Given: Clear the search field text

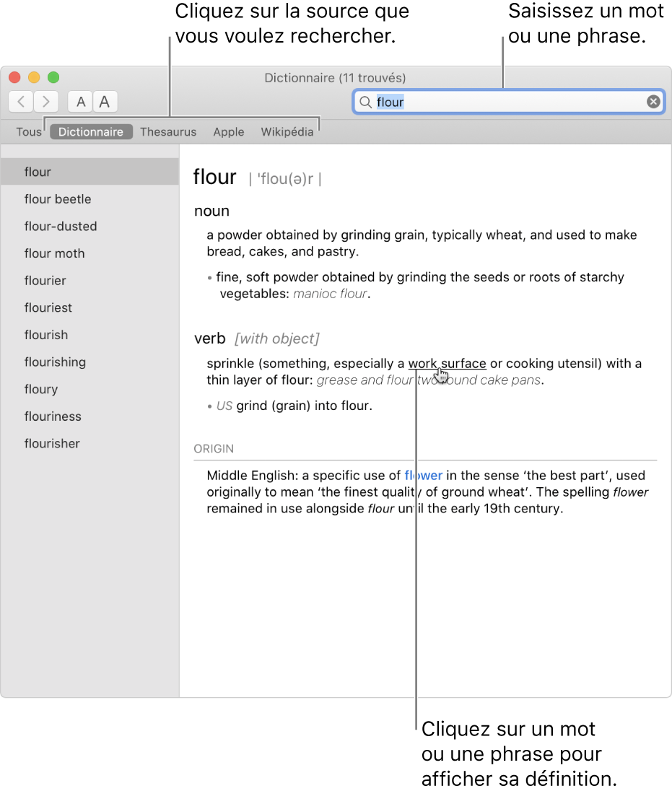Looking at the screenshot, I should coord(653,102).
